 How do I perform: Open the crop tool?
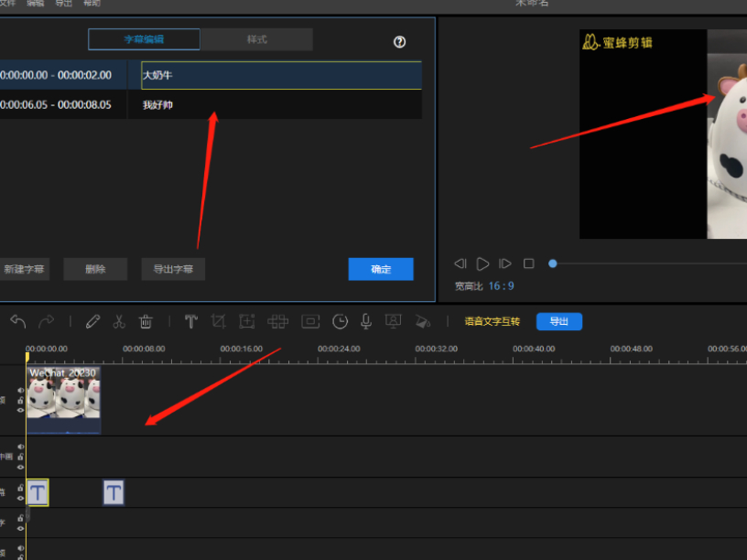(218, 321)
